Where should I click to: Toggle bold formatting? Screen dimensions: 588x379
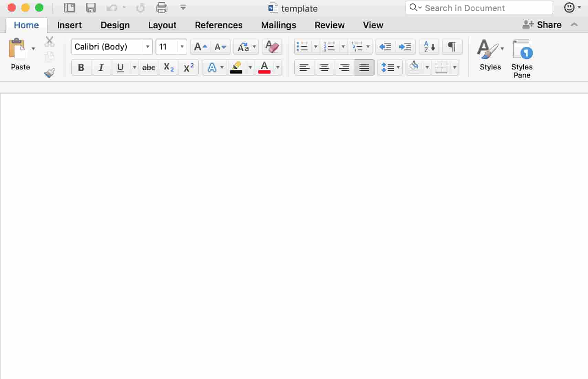tap(81, 67)
